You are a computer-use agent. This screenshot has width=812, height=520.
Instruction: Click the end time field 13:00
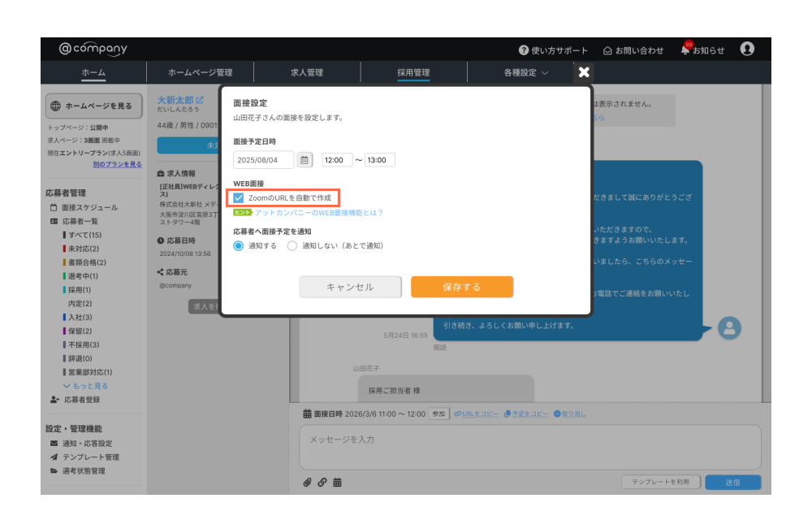[x=379, y=160]
